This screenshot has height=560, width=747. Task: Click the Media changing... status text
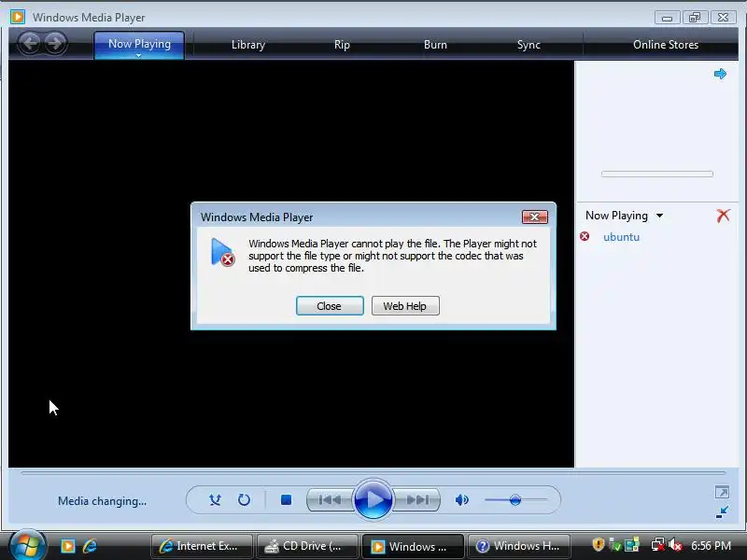(x=103, y=501)
